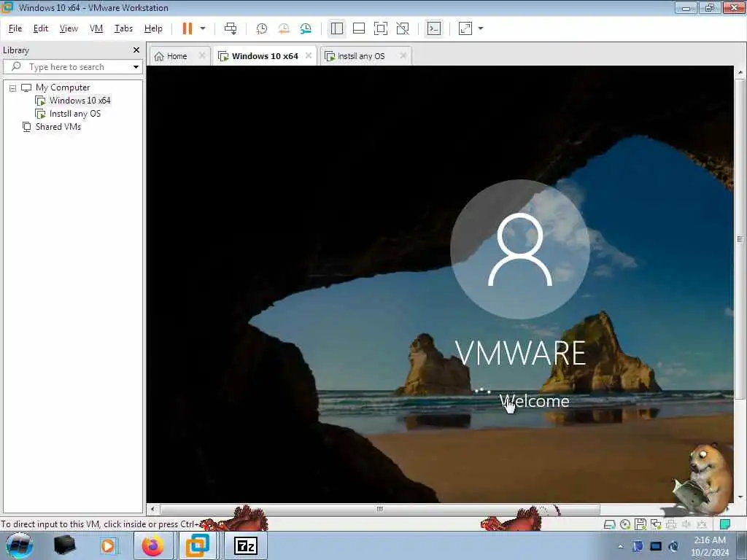The height and width of the screenshot is (560, 747).
Task: Toggle Unity mode
Action: coord(403,28)
